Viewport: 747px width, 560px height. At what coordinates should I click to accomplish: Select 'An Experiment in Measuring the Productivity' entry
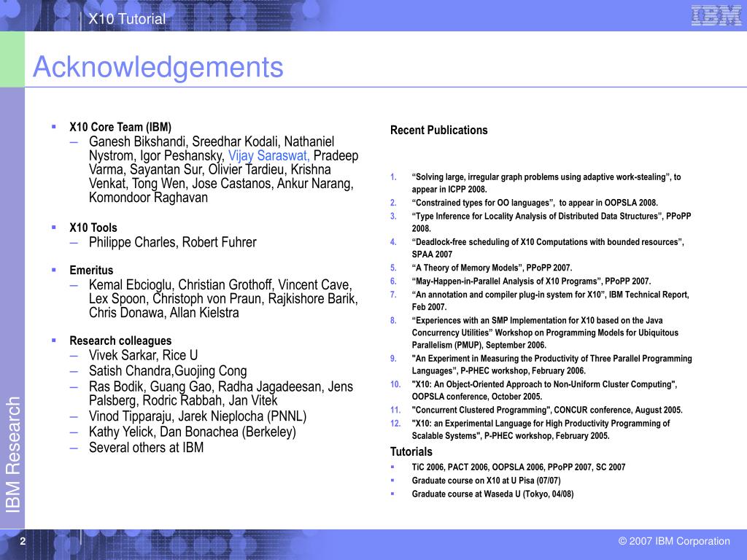551,365
